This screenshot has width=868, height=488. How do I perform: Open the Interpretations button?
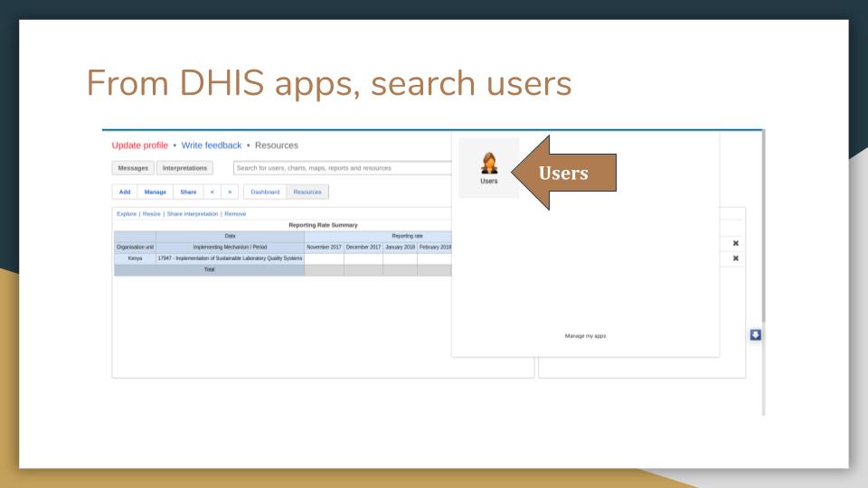pos(184,168)
